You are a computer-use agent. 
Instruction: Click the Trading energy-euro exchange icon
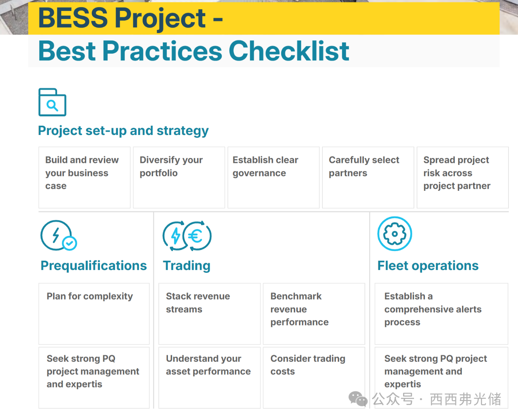(187, 236)
